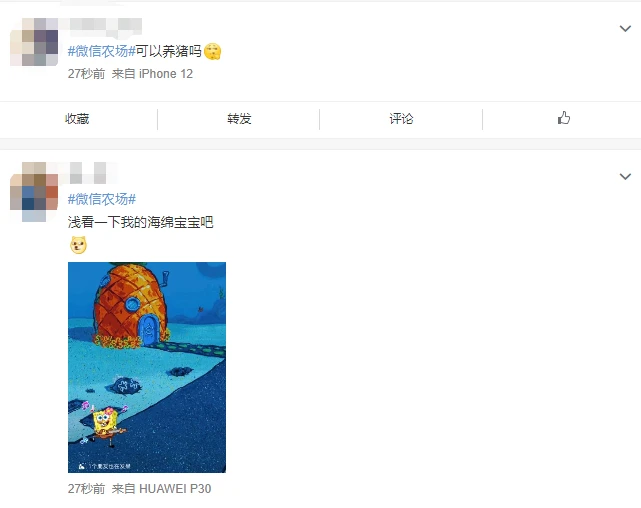Open the #微信农场# hashtag in first post
The width and height of the screenshot is (641, 508).
101,51
